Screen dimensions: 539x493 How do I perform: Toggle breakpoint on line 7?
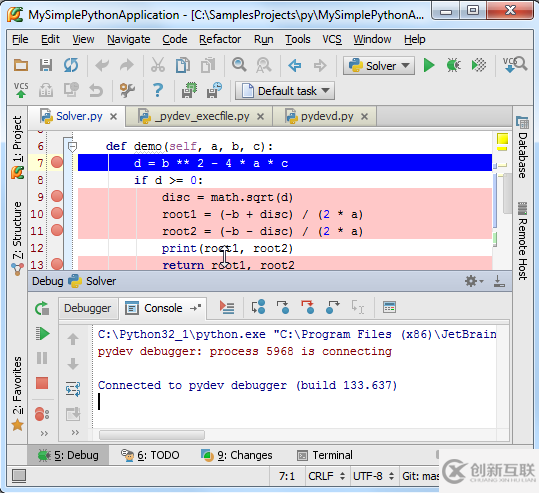57,162
